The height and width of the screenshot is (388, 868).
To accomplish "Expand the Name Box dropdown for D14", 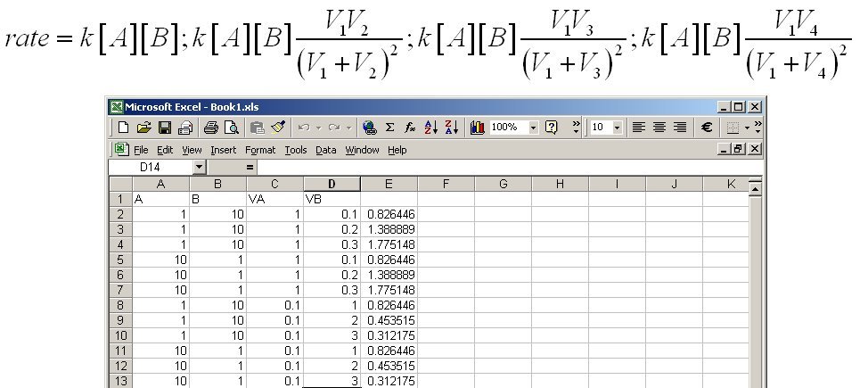I will pyautogui.click(x=198, y=167).
